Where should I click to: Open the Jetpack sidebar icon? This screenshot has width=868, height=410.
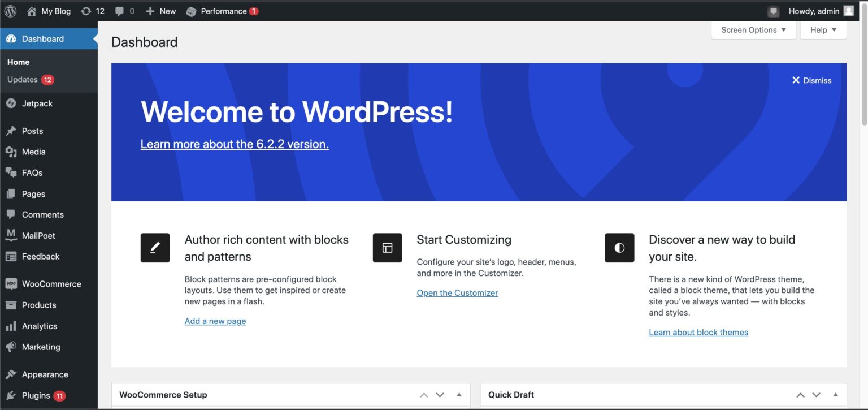(12, 103)
